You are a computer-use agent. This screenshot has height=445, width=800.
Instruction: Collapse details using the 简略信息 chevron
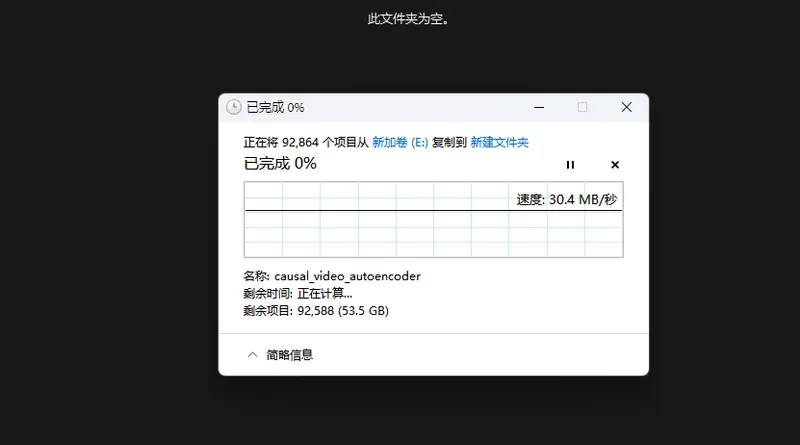pos(253,355)
